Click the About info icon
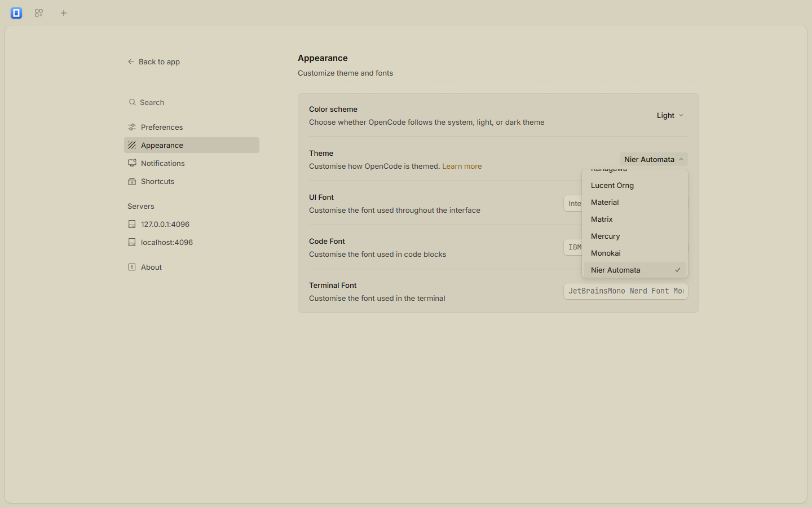Image resolution: width=812 pixels, height=508 pixels. click(132, 267)
